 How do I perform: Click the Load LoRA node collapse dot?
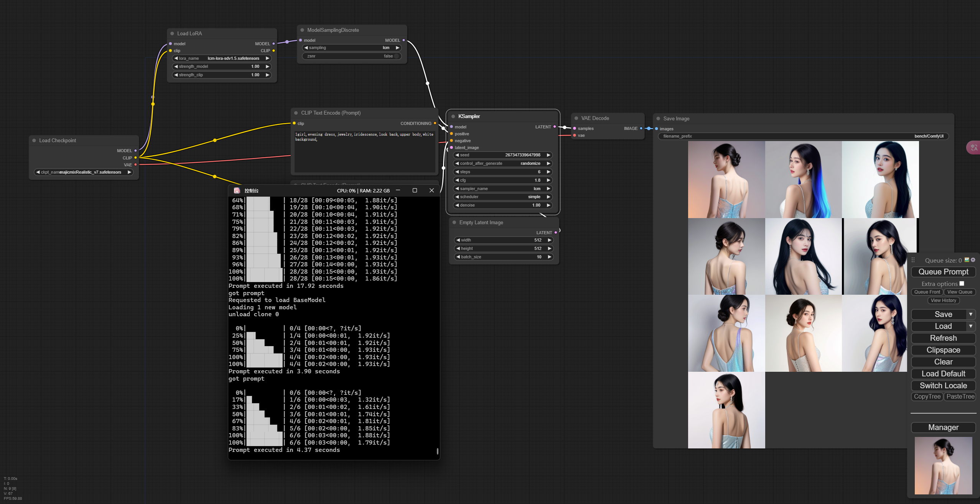pos(172,34)
